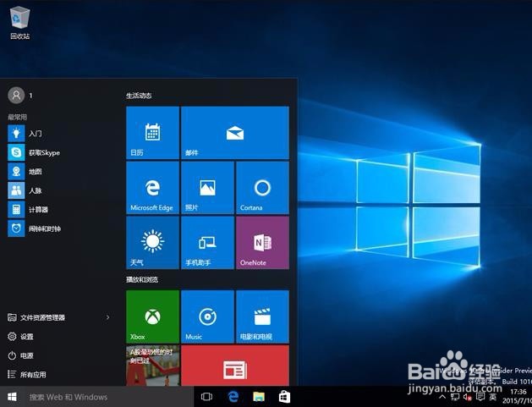Click the 英 input language indicator
This screenshot has height=407, width=532.
click(x=492, y=397)
